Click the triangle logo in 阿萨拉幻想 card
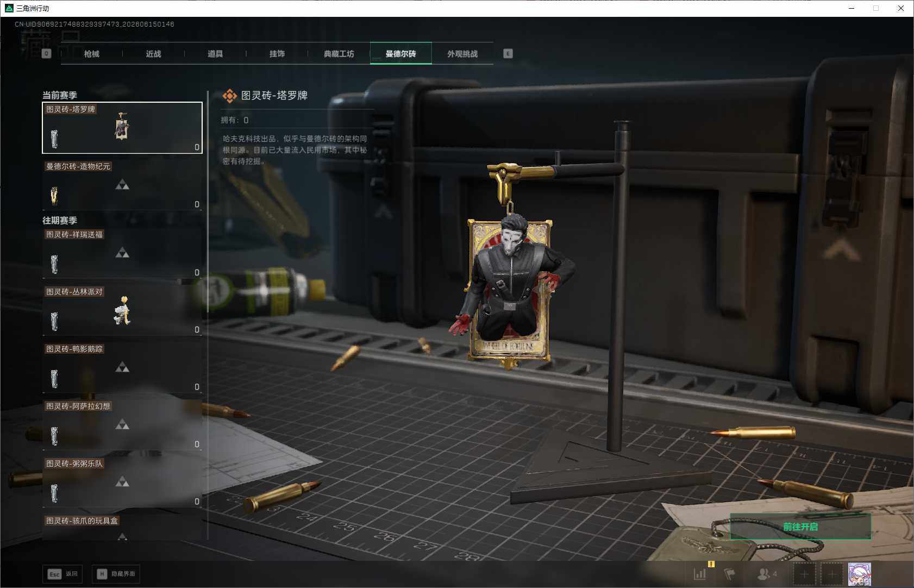 tap(122, 424)
